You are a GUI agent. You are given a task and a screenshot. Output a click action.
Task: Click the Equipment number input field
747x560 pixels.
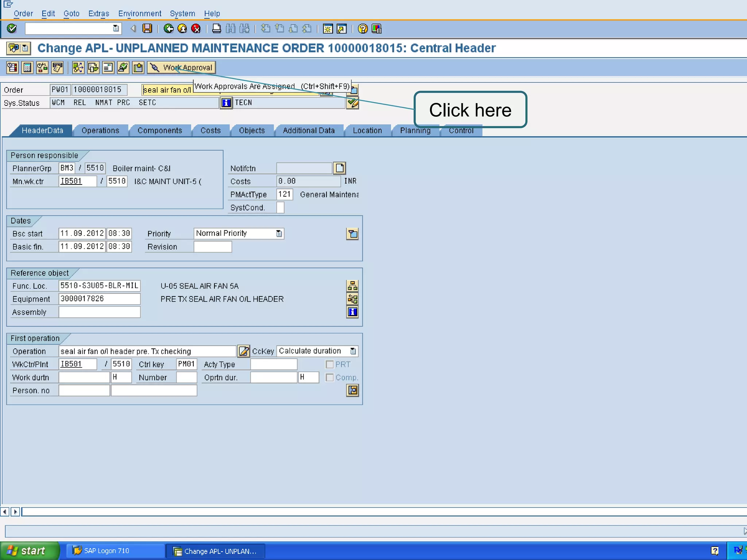(99, 299)
